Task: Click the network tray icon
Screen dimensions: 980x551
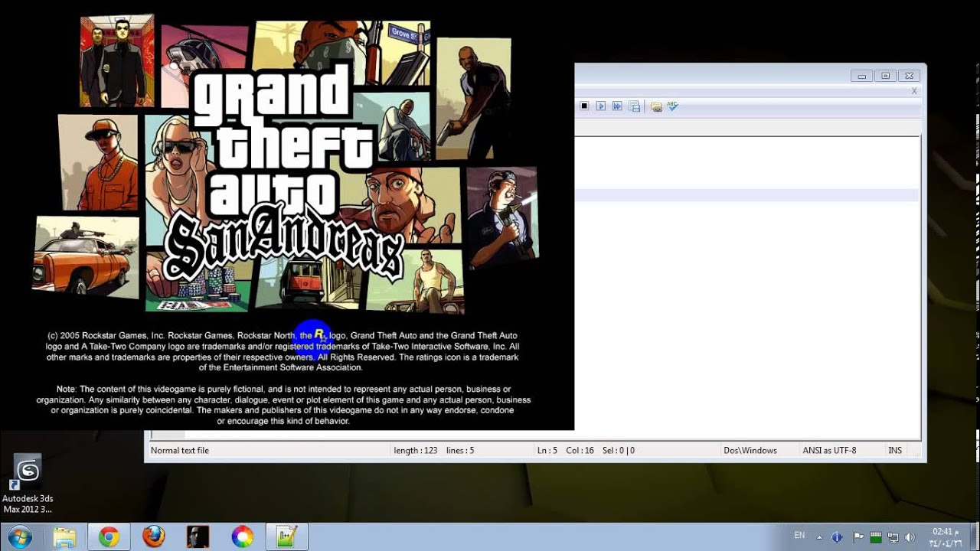Action: point(893,537)
